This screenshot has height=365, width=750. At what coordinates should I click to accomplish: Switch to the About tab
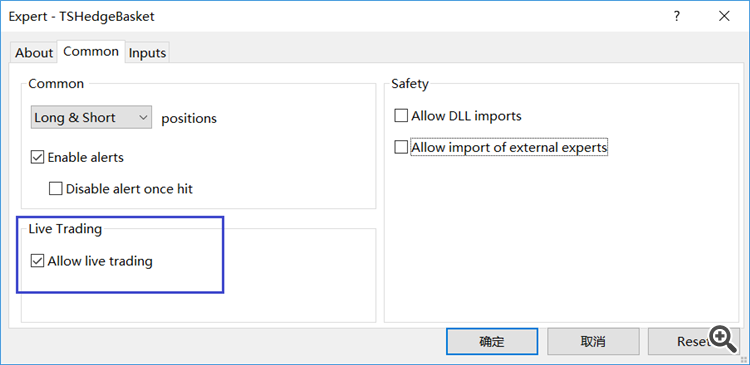click(x=34, y=53)
